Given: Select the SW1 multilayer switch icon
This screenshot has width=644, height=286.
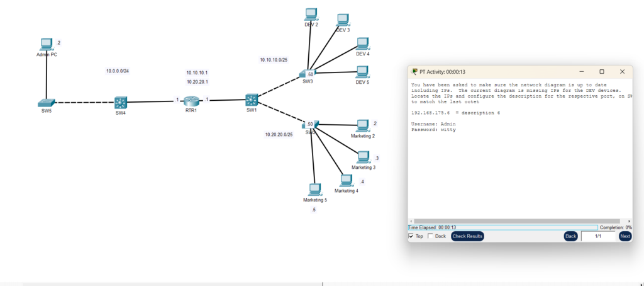Looking at the screenshot, I should click(x=252, y=100).
